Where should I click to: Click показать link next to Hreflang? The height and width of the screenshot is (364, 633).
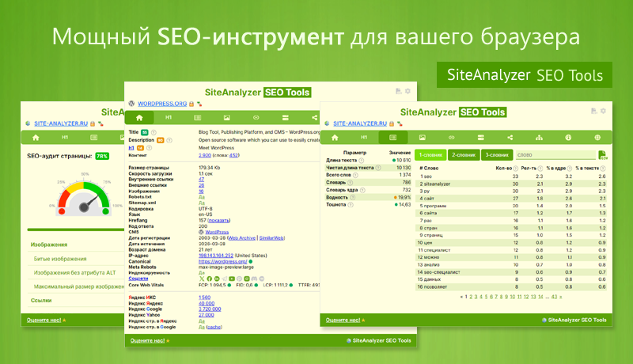click(219, 220)
